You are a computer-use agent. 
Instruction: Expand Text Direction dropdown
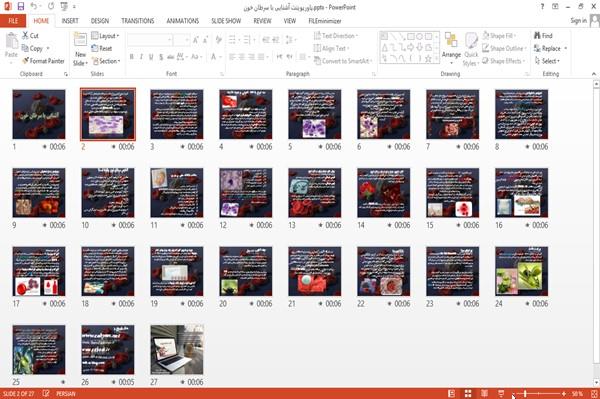[x=336, y=36]
